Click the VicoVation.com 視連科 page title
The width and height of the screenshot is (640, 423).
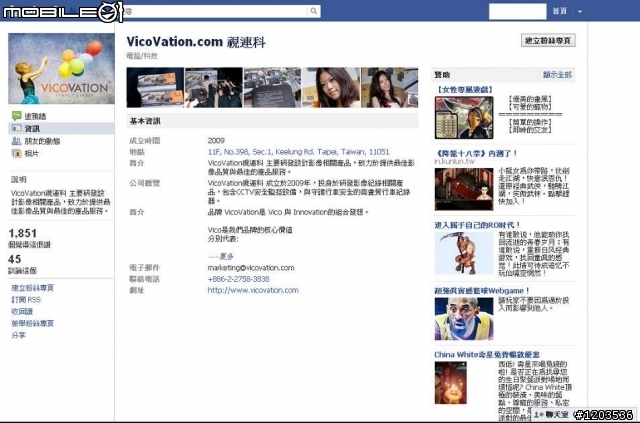pos(196,42)
